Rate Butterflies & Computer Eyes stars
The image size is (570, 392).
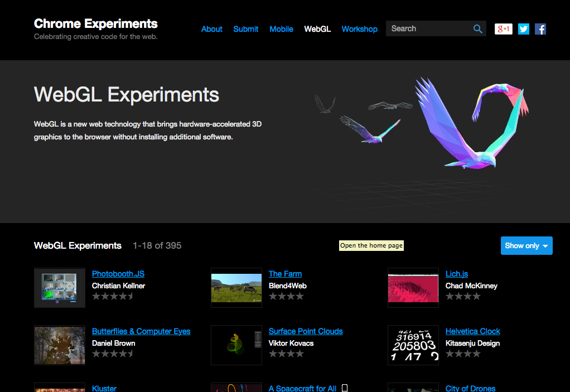pyautogui.click(x=113, y=354)
